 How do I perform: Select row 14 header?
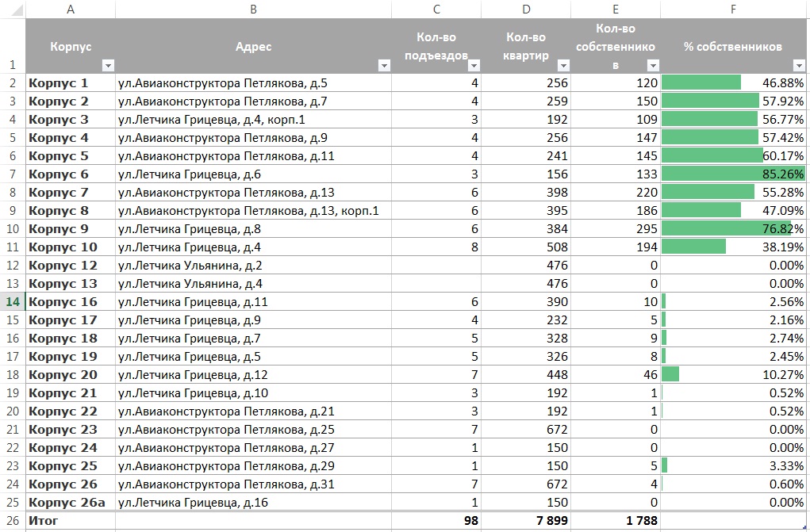click(x=13, y=301)
